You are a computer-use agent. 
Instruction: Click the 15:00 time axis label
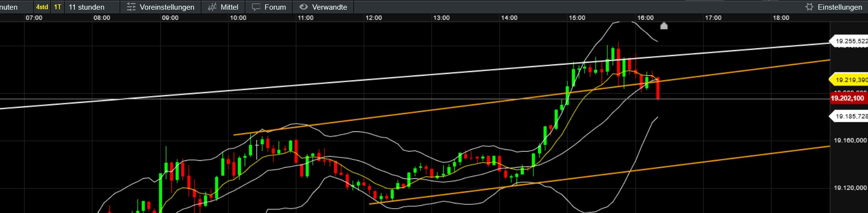577,18
